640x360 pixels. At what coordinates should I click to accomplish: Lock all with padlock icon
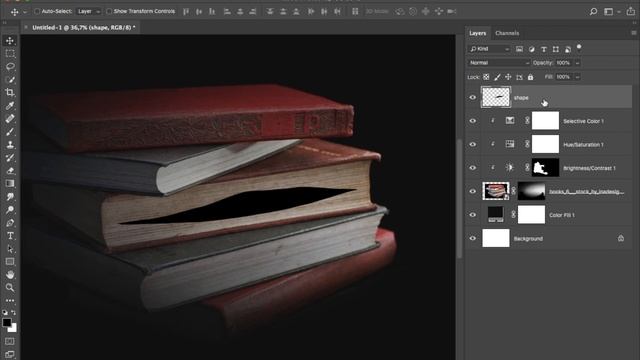pyautogui.click(x=530, y=77)
